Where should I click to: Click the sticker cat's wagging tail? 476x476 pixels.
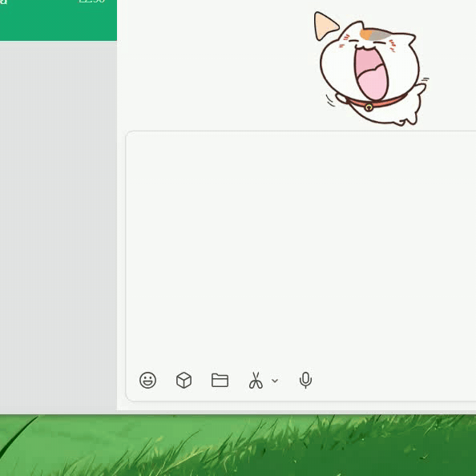pyautogui.click(x=418, y=91)
